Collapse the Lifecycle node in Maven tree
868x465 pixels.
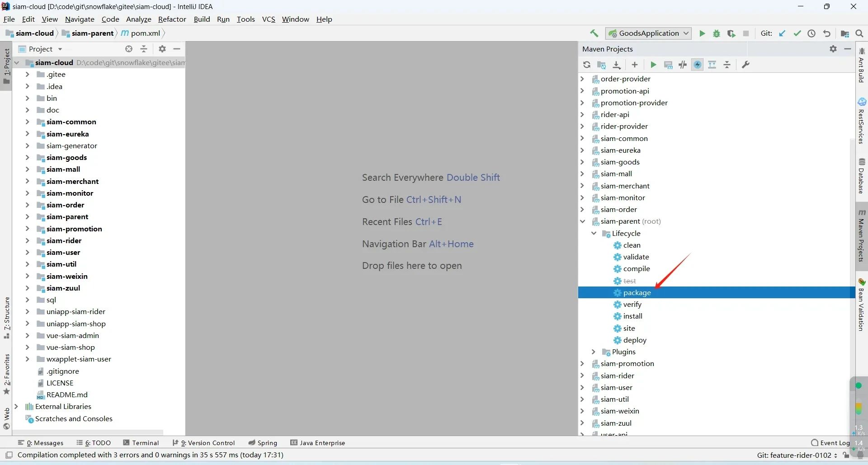(594, 234)
